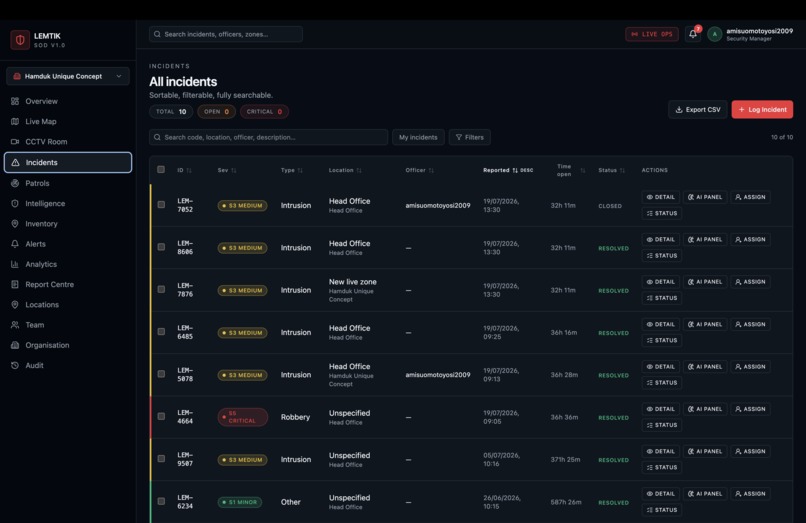Sort the table by Sev column
The width and height of the screenshot is (806, 523).
coord(227,170)
